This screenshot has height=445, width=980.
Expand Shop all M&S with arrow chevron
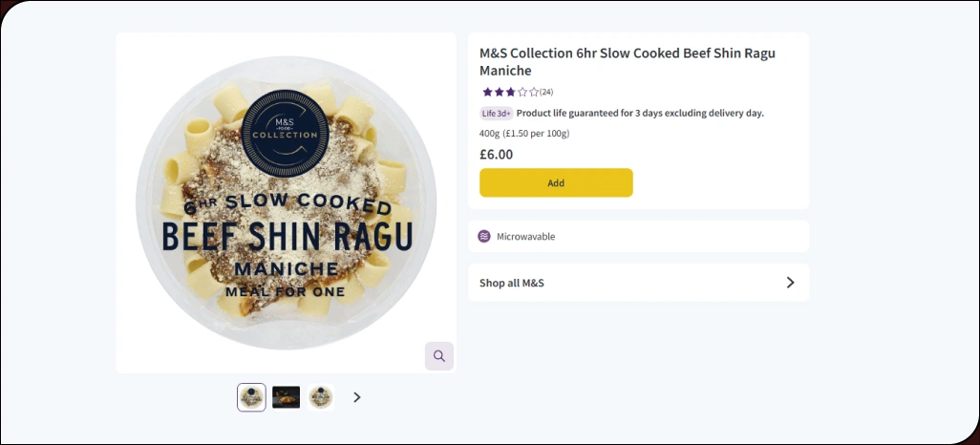(x=790, y=283)
